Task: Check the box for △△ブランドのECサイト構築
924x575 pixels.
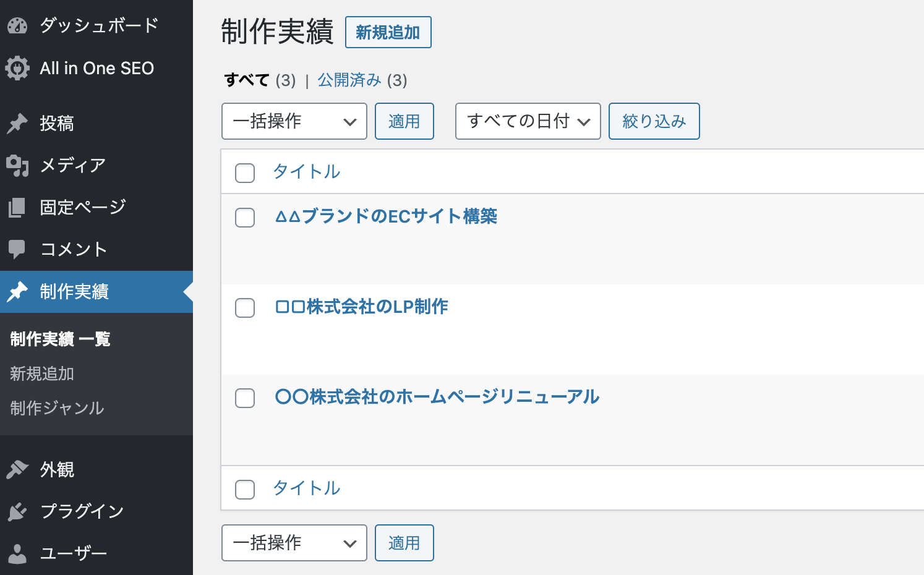Action: click(245, 218)
